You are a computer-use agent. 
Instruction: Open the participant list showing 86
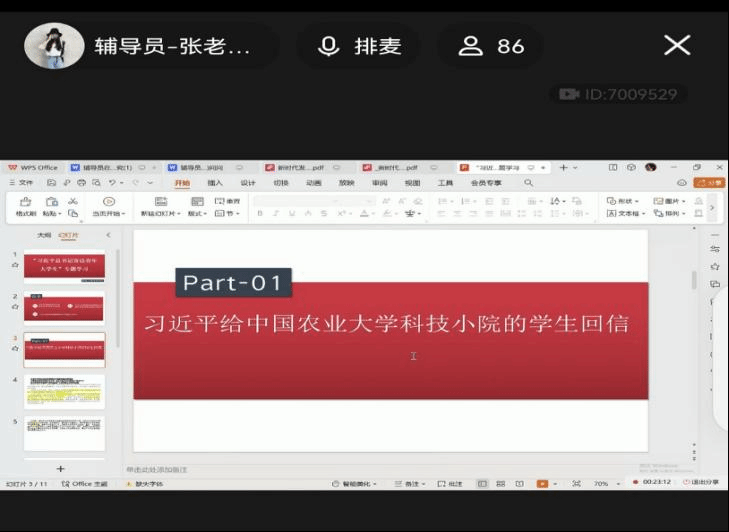point(491,46)
